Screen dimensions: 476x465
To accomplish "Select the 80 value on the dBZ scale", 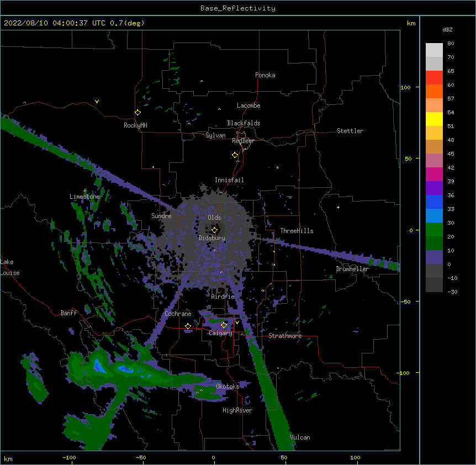I will 451,44.
